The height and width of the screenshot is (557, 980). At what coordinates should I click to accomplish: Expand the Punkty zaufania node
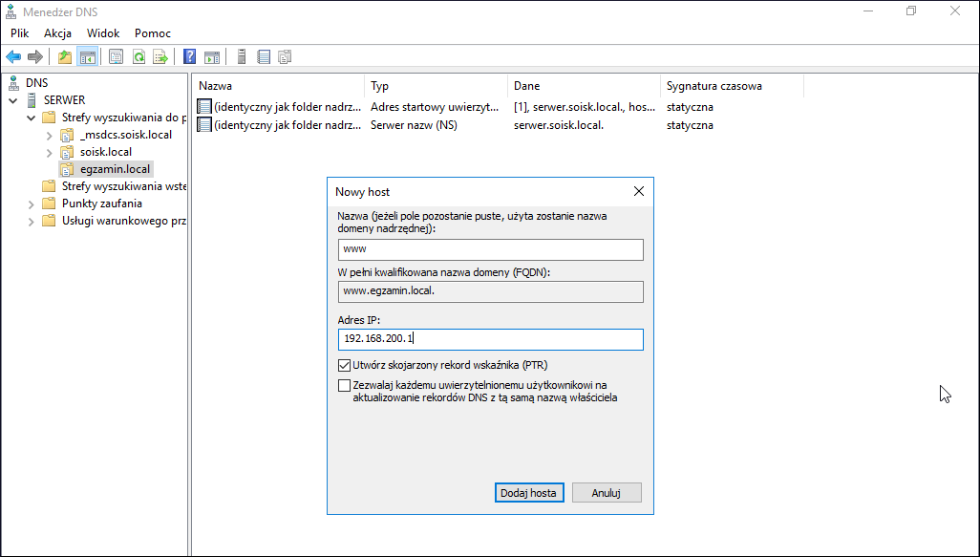pyautogui.click(x=32, y=204)
